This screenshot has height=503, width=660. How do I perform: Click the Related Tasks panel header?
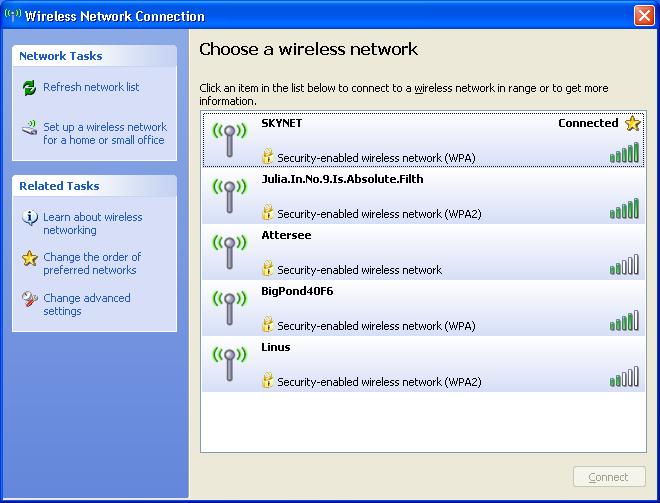tap(94, 186)
